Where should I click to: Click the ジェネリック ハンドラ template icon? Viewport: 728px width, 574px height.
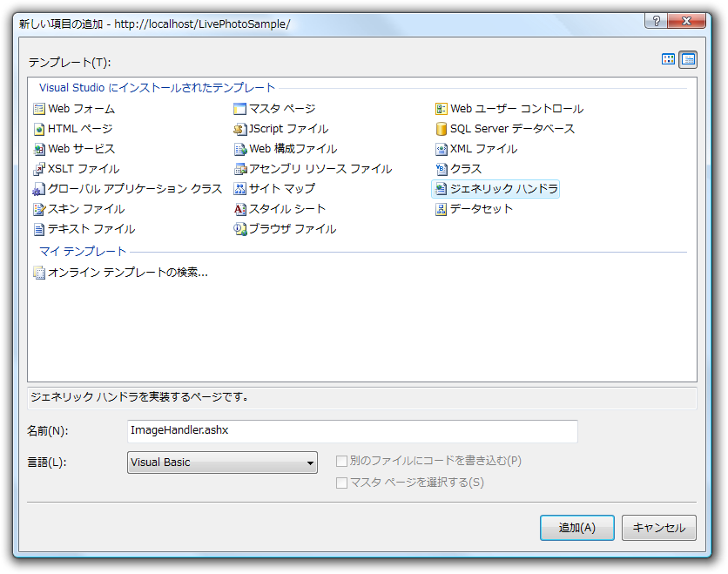pos(442,189)
